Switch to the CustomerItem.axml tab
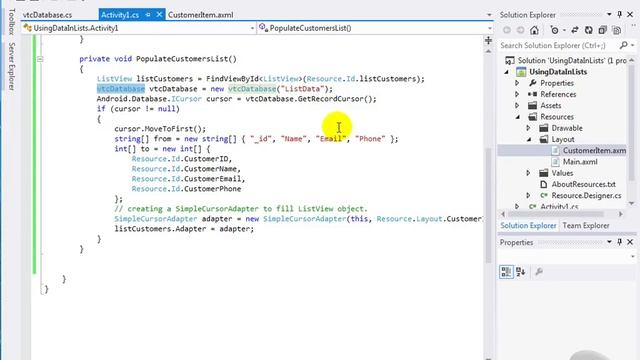Screen dimensions: 640x360 point(200,15)
